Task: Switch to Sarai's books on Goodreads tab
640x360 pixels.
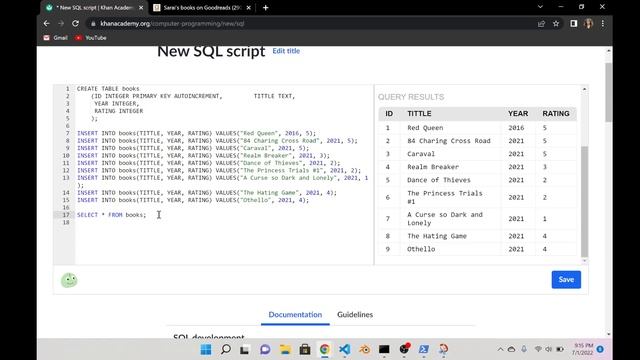Action: coord(202,7)
